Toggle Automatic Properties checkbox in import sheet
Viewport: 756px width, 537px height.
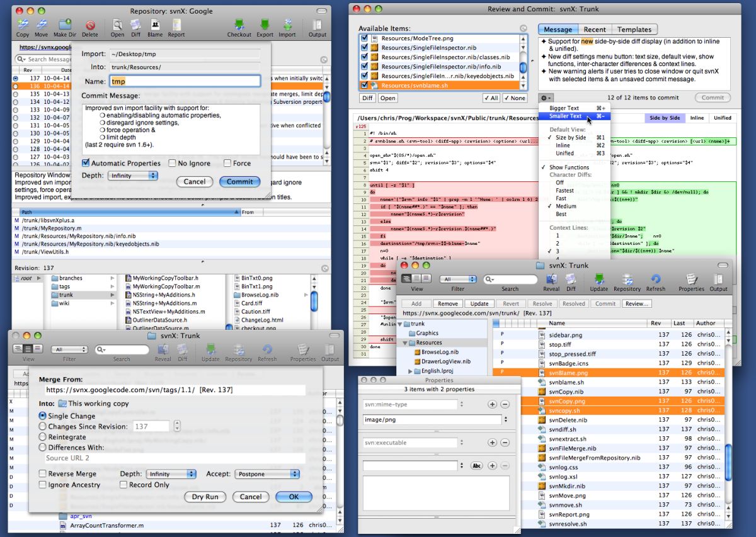[x=86, y=163]
